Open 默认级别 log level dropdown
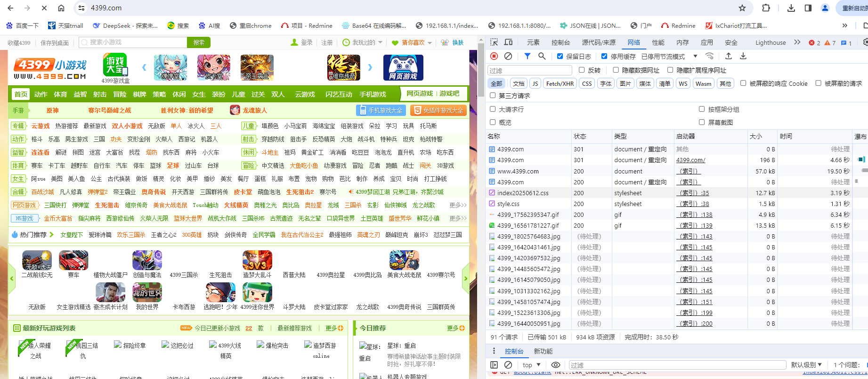 pyautogui.click(x=806, y=365)
